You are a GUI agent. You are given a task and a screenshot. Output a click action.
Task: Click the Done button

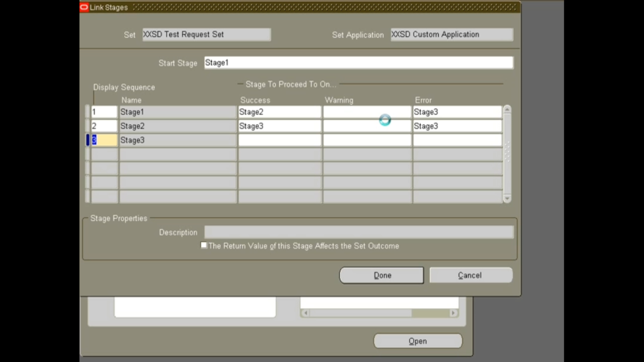(x=381, y=275)
